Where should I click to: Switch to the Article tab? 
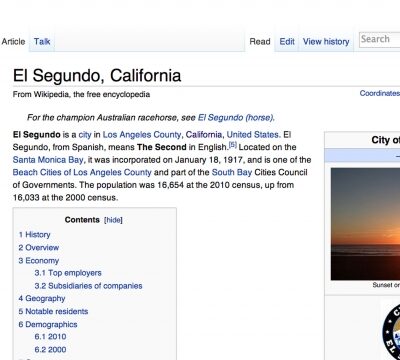coord(13,42)
